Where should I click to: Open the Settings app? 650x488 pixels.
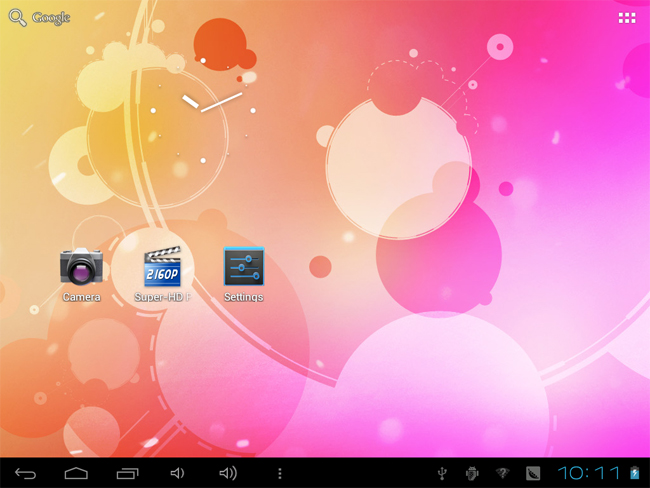243,267
